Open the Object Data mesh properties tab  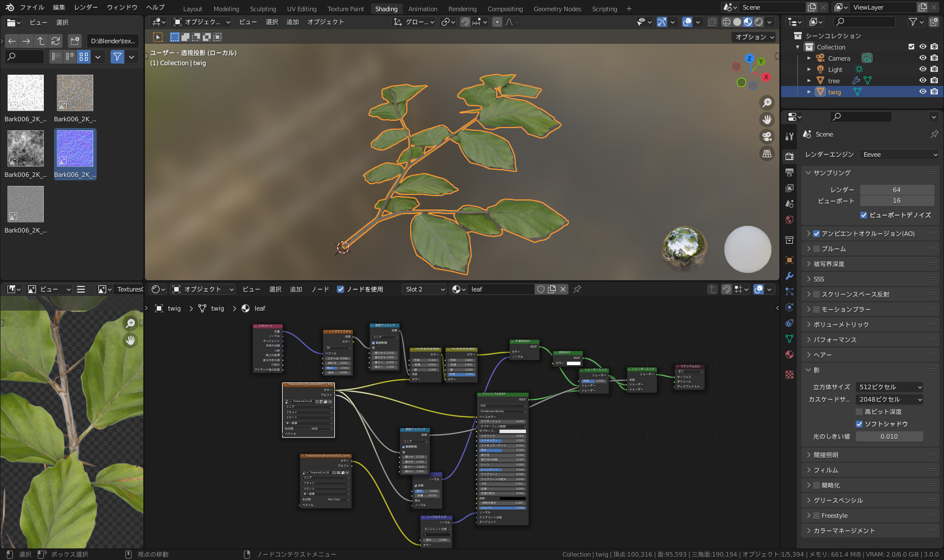789,339
